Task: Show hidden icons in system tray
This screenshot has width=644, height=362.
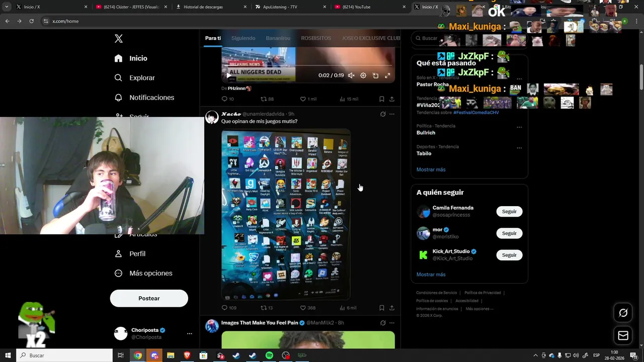Action: coord(535,355)
